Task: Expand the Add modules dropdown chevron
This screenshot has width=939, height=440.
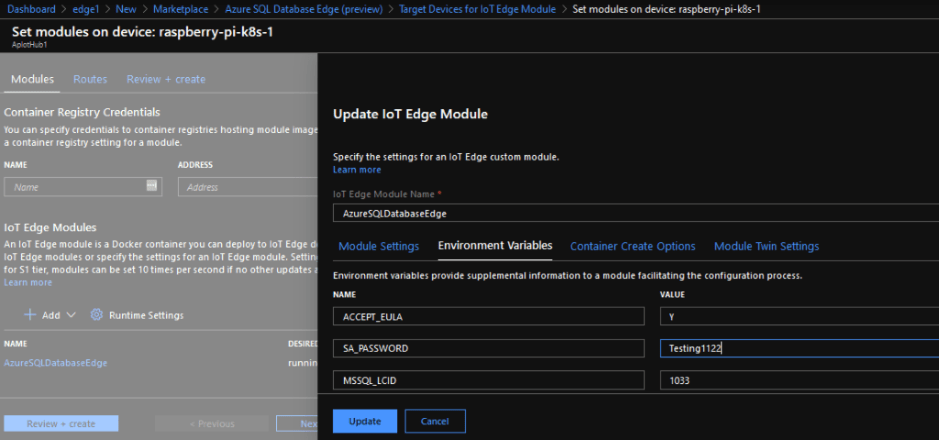Action: click(x=72, y=315)
